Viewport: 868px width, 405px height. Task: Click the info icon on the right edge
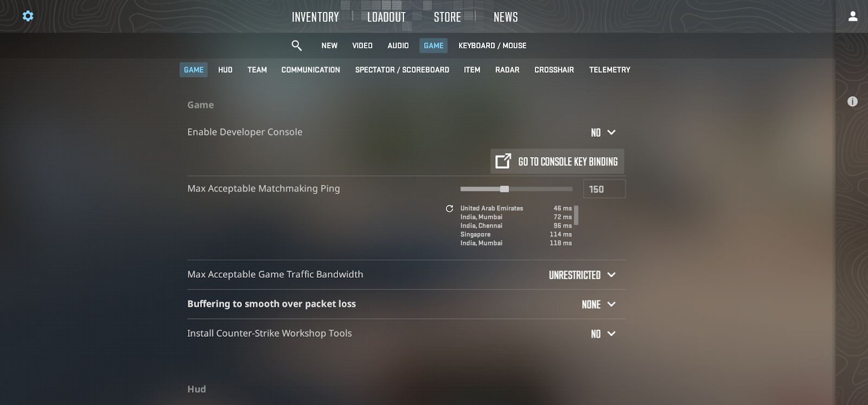click(x=853, y=101)
